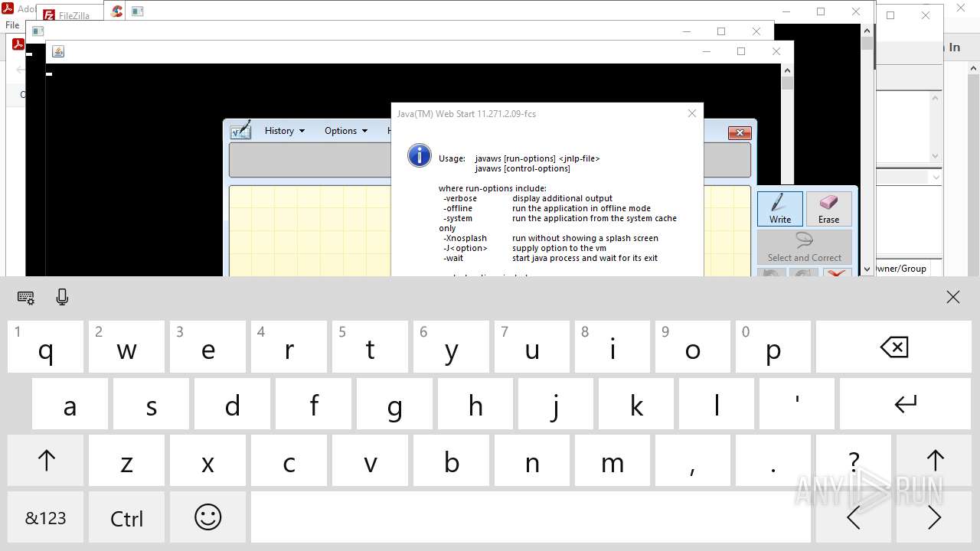Tap the apostrophe key
Image resolution: width=980 pixels, height=551 pixels.
pos(797,403)
